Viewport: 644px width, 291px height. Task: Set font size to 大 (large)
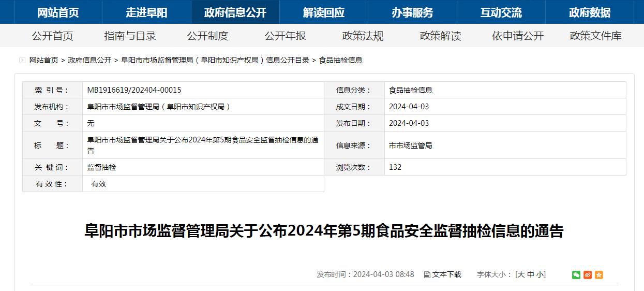click(x=521, y=274)
